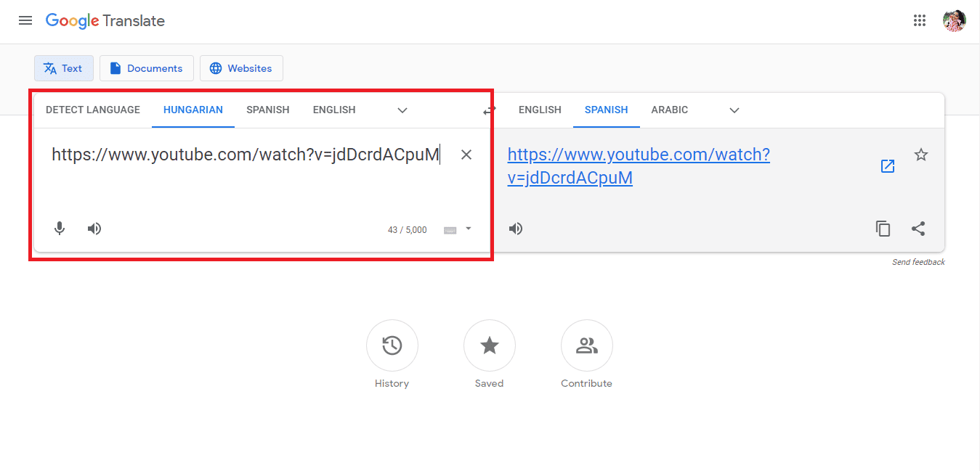
Task: Open translated YouTube link
Action: [x=639, y=166]
